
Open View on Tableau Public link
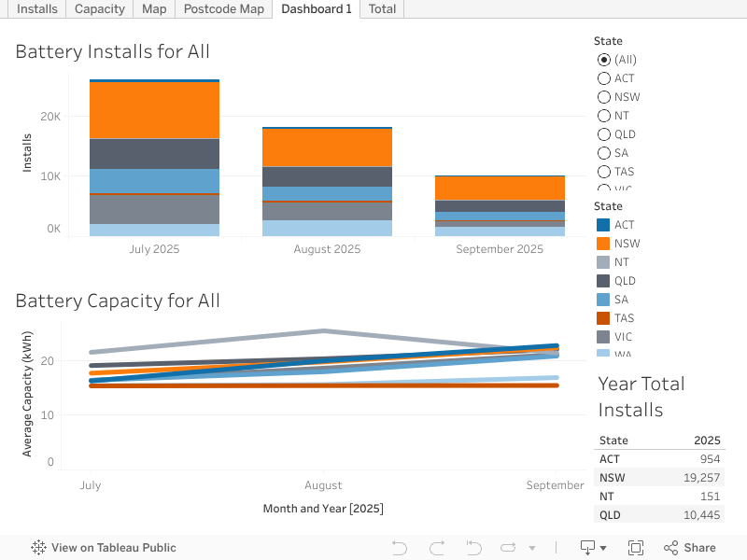113,548
